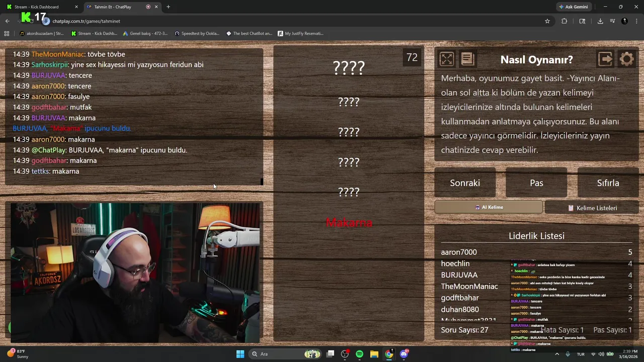Click TheMoonManiac in the leaderboard
Screen dimensions: 644x362
(469, 286)
